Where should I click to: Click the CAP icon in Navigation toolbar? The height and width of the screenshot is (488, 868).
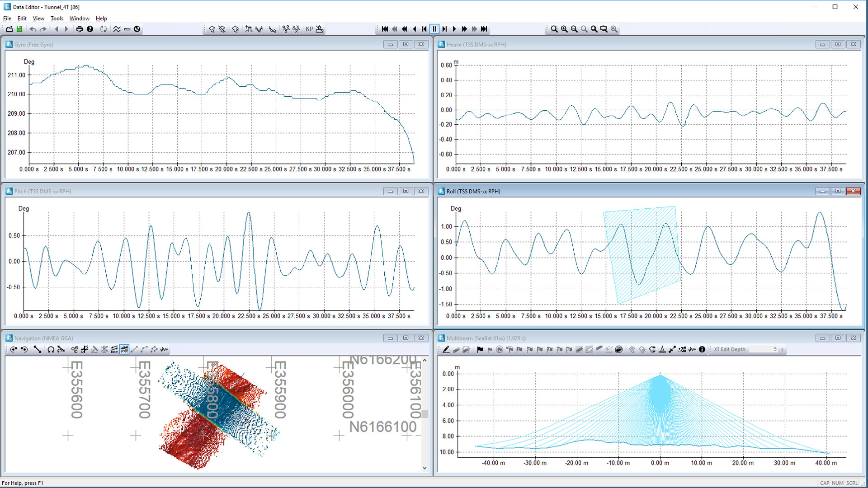(x=114, y=349)
